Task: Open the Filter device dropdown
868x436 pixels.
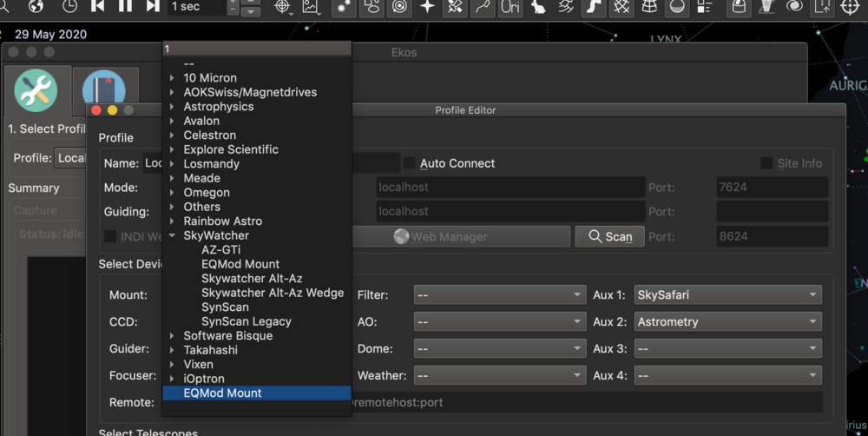Action: pyautogui.click(x=499, y=295)
